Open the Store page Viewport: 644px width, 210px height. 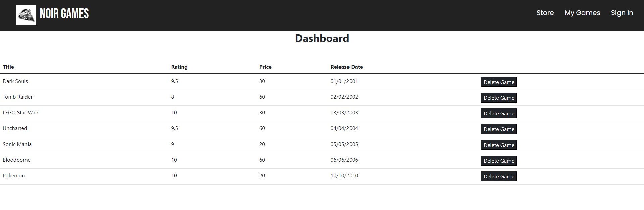tap(545, 13)
